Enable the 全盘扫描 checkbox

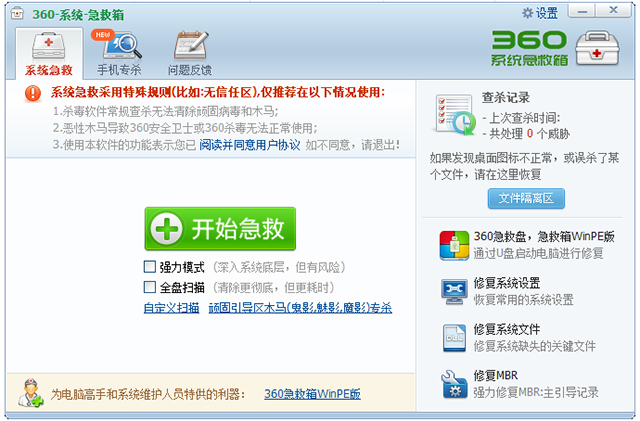coord(150,287)
